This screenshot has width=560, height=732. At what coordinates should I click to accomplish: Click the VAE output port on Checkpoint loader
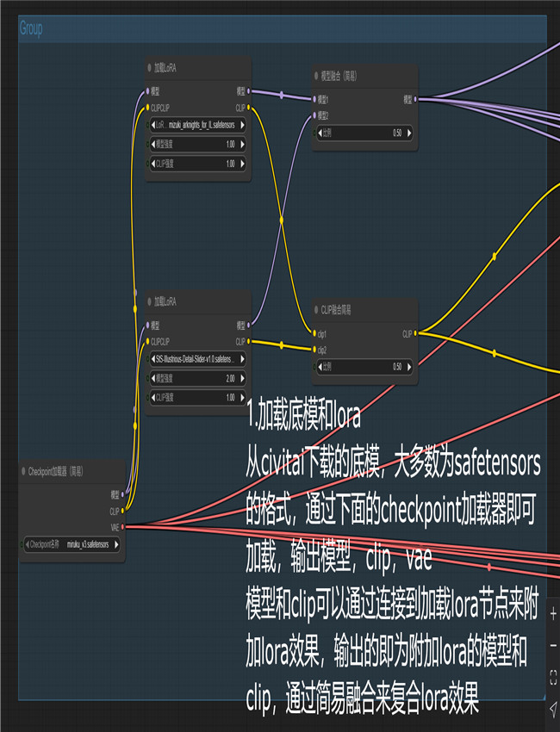(123, 526)
